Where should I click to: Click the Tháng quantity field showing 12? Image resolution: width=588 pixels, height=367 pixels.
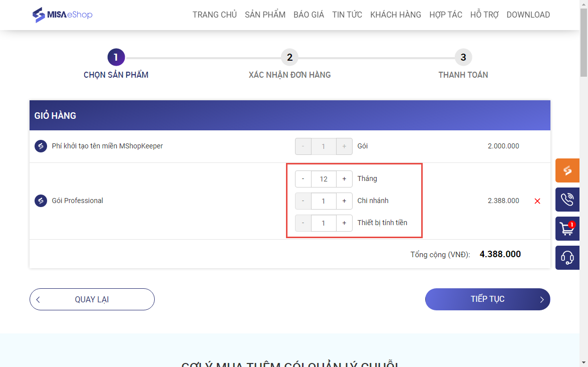click(324, 179)
